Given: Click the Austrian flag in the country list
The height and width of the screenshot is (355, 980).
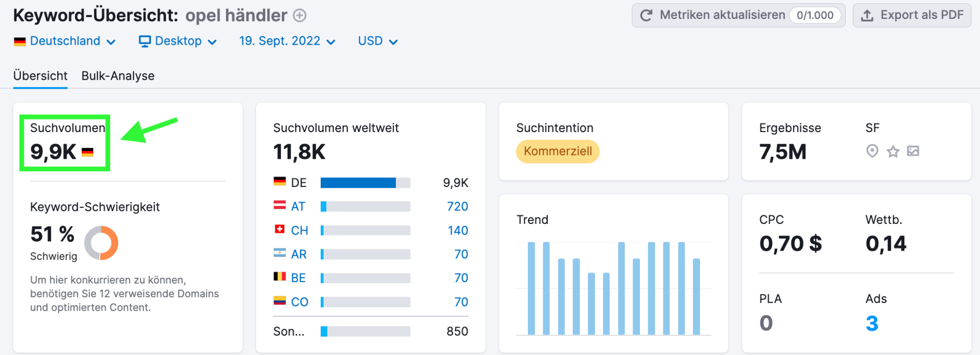Looking at the screenshot, I should pyautogui.click(x=279, y=205).
